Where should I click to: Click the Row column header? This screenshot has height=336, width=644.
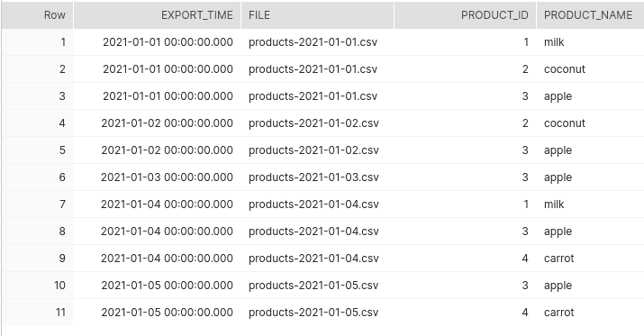tap(37, 15)
